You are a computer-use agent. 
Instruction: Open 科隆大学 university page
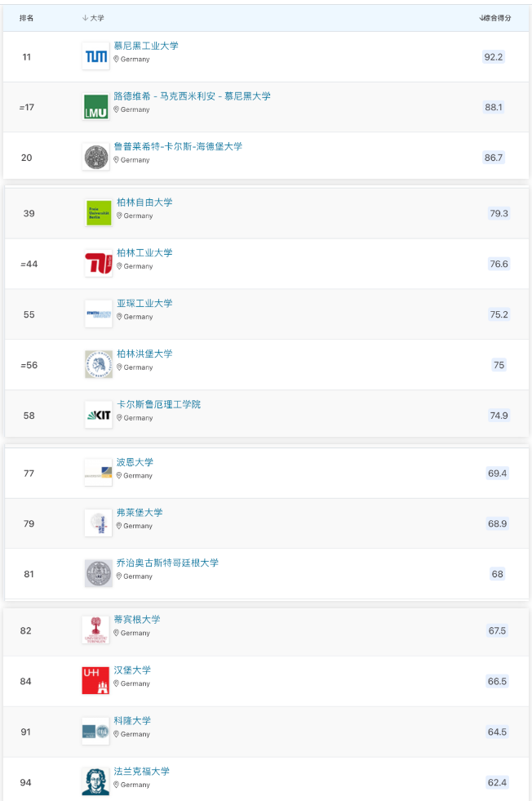point(132,720)
